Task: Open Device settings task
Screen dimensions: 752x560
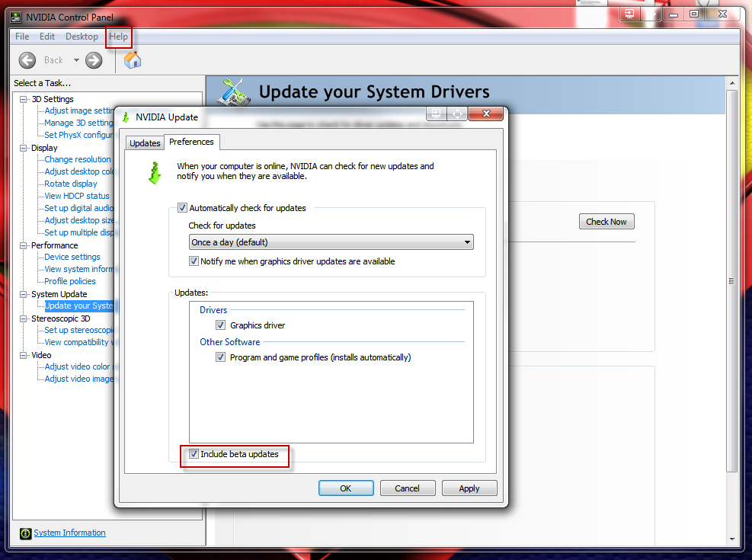Action: tap(72, 257)
